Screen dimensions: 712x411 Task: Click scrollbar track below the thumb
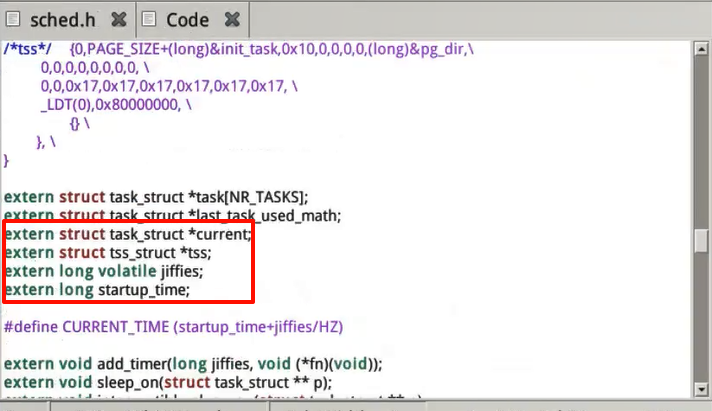(703, 330)
